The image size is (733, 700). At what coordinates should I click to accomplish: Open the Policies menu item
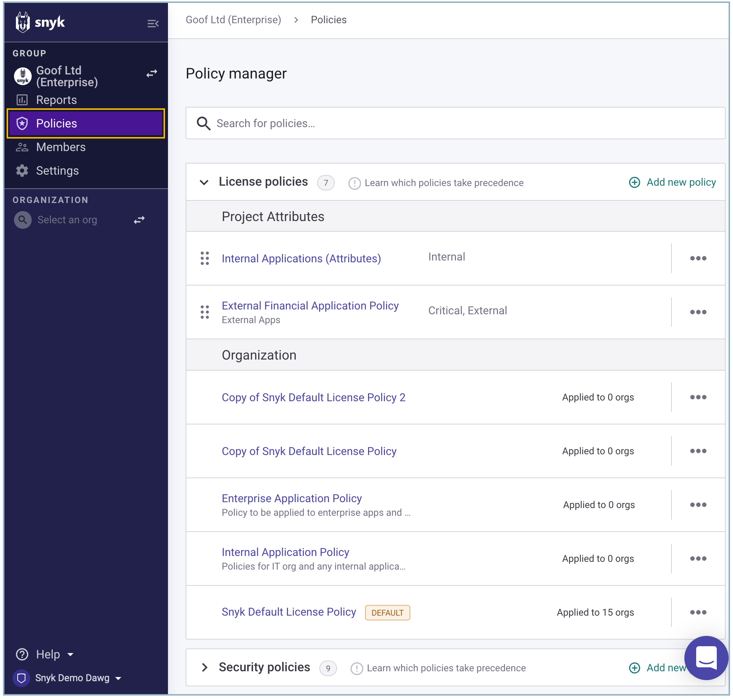[86, 123]
